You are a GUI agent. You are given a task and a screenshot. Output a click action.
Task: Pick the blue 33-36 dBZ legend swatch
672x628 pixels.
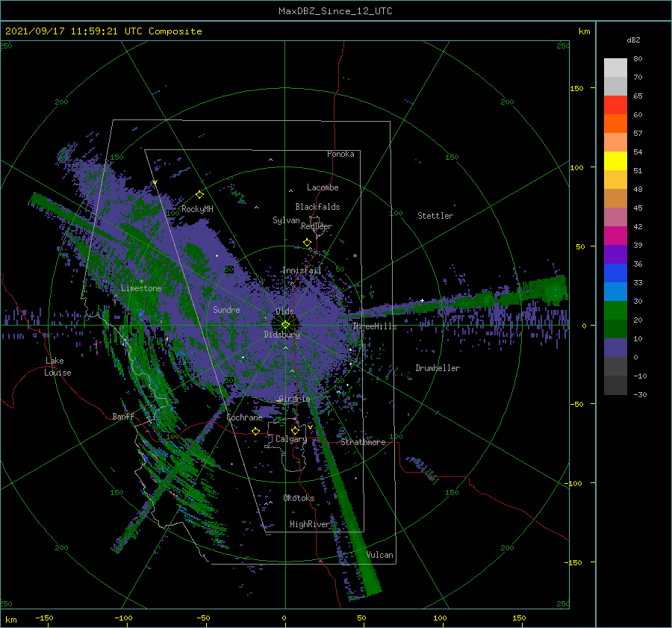[615, 273]
